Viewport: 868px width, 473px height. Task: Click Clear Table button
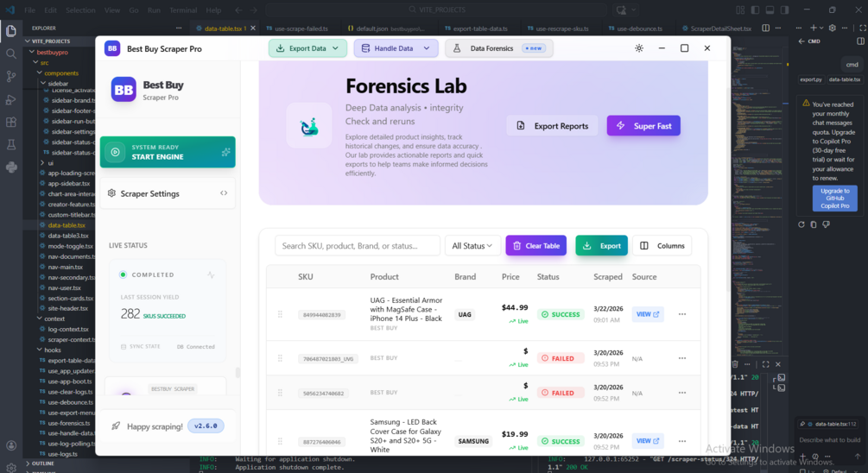click(535, 246)
